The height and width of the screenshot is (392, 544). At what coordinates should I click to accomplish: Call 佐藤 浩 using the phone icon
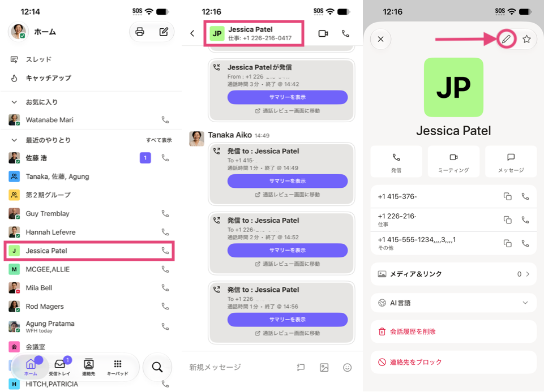[x=165, y=158]
